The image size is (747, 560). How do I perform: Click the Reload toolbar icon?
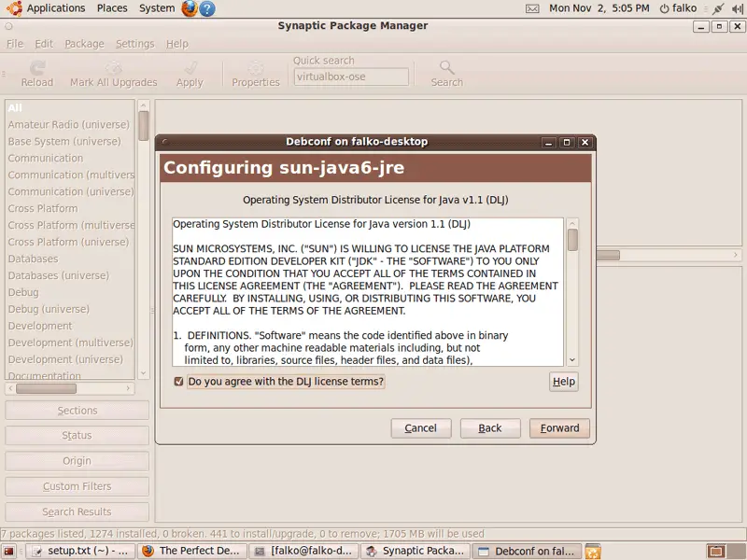tap(37, 68)
